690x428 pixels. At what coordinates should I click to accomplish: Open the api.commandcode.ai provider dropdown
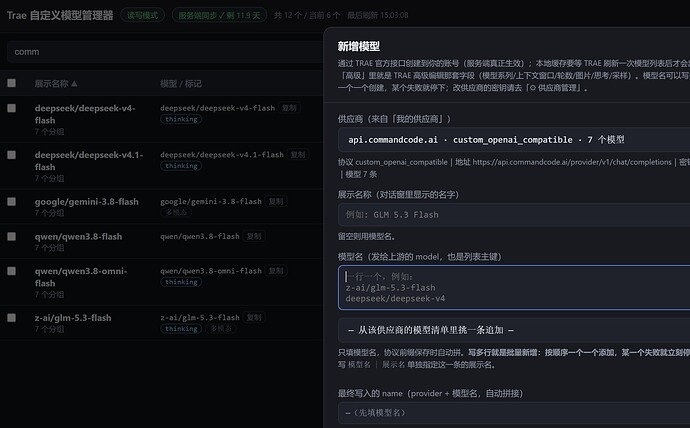514,140
